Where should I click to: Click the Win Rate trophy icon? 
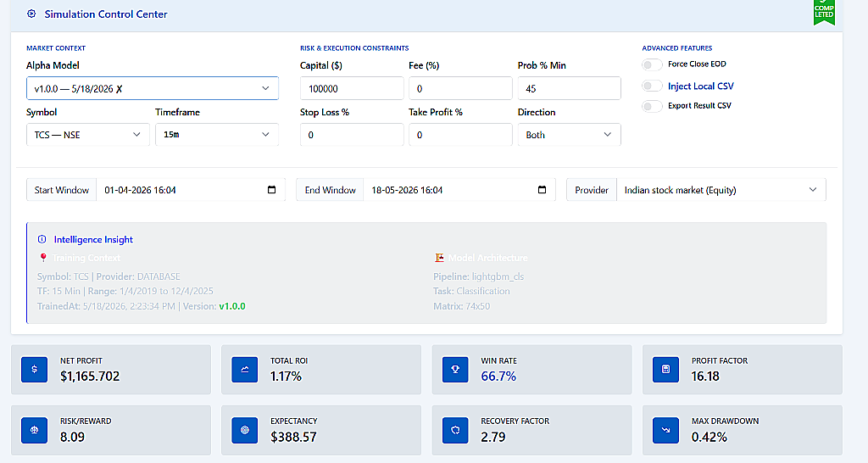[x=455, y=370]
